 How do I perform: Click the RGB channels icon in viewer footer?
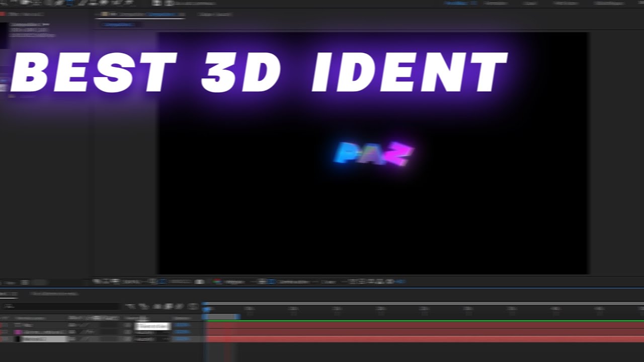(x=217, y=282)
